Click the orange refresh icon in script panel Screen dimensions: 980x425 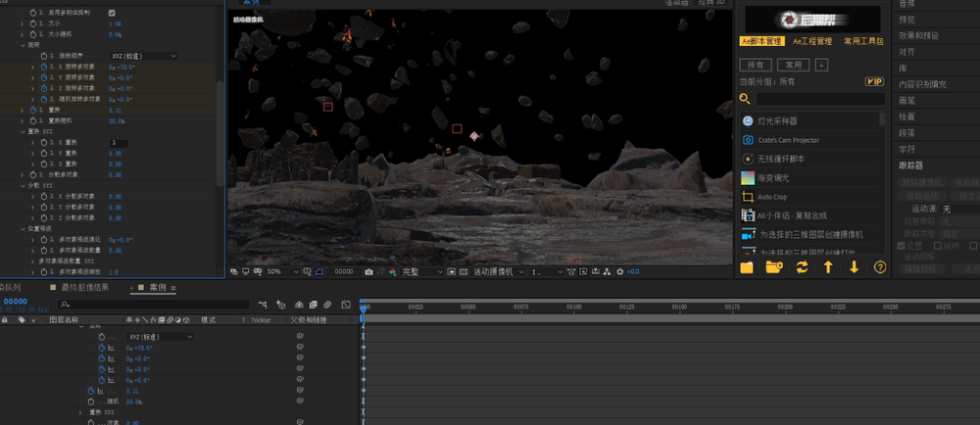click(x=802, y=267)
